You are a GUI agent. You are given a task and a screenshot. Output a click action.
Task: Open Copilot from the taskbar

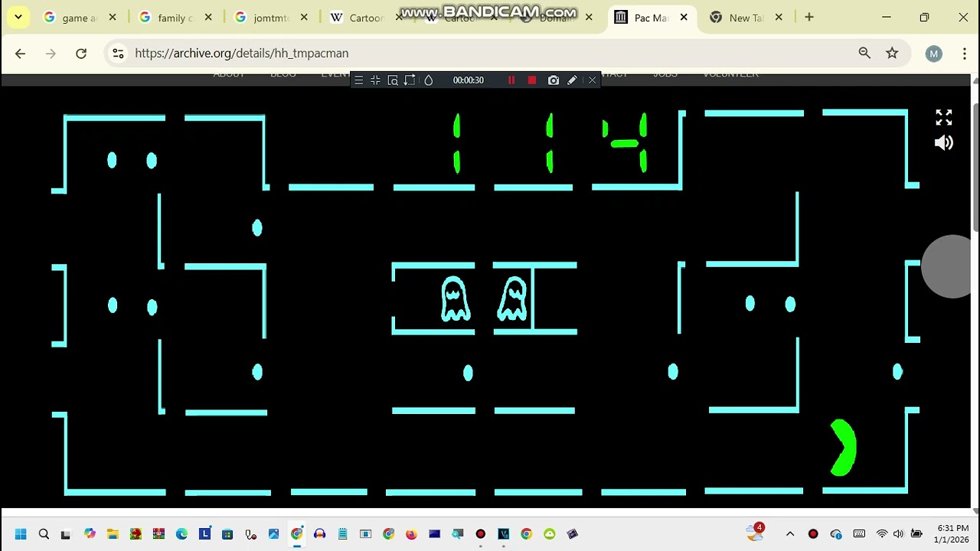click(90, 534)
